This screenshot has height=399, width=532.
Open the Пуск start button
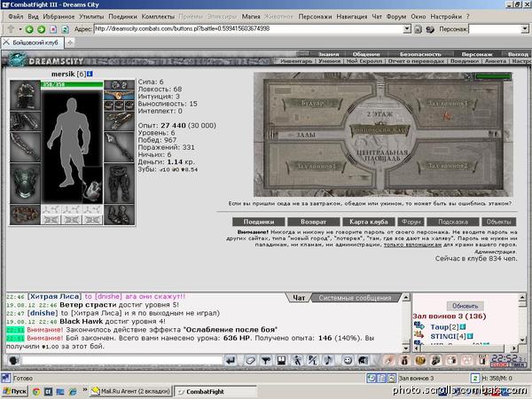coord(14,391)
